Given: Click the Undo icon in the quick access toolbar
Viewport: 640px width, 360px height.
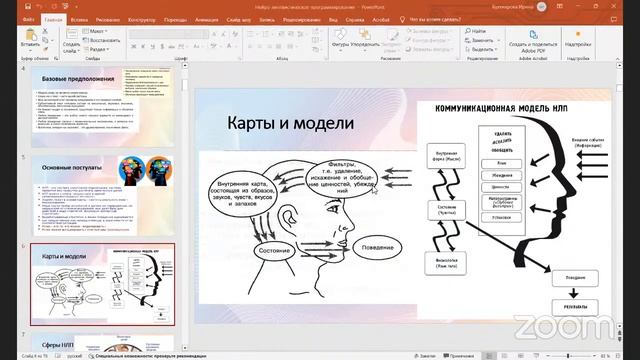Looking at the screenshot, I should (x=40, y=7).
